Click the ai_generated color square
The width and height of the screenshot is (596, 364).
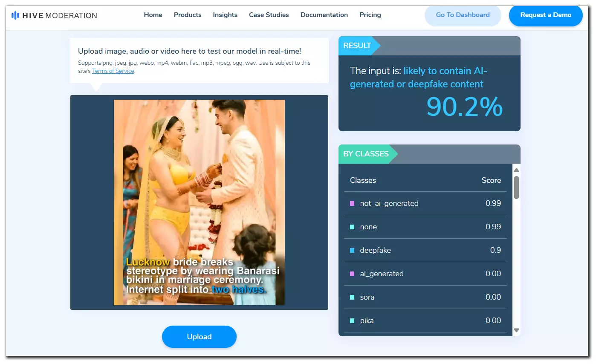click(x=352, y=274)
